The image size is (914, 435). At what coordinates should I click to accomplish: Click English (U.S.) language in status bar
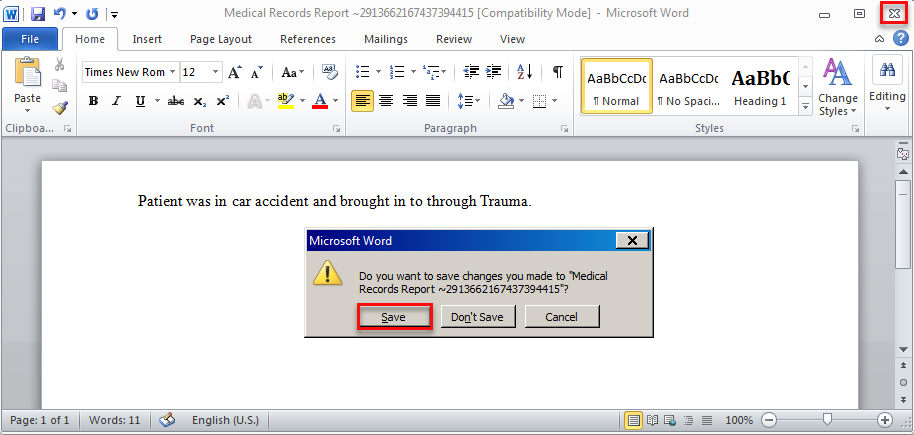pyautogui.click(x=226, y=419)
